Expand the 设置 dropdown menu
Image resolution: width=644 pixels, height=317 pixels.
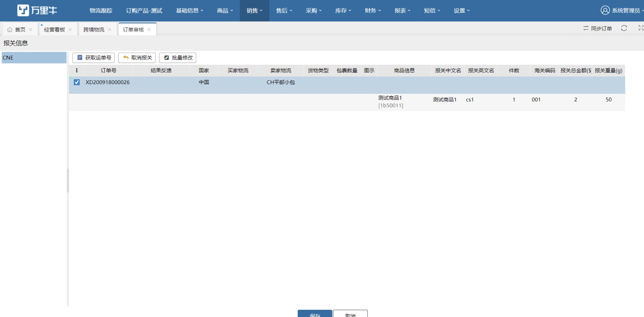pos(462,11)
